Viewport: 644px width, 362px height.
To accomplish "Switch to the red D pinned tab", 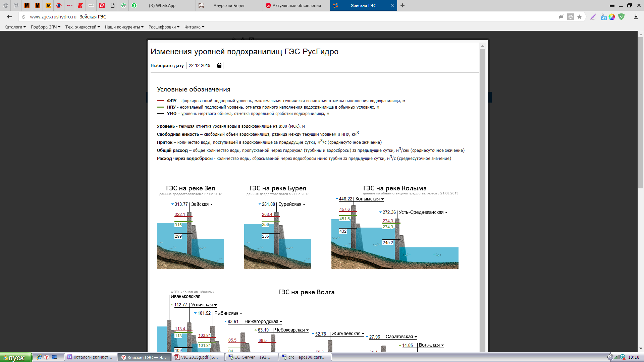I will [102, 5].
